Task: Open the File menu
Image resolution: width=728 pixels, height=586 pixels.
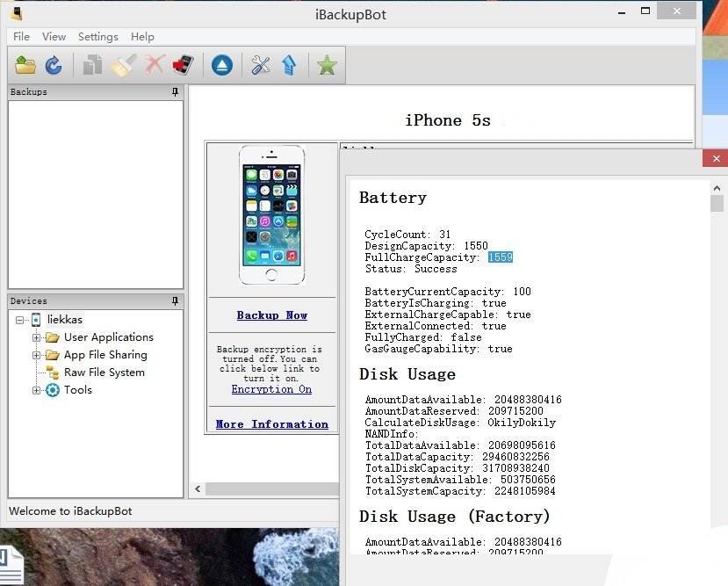Action: click(x=21, y=37)
